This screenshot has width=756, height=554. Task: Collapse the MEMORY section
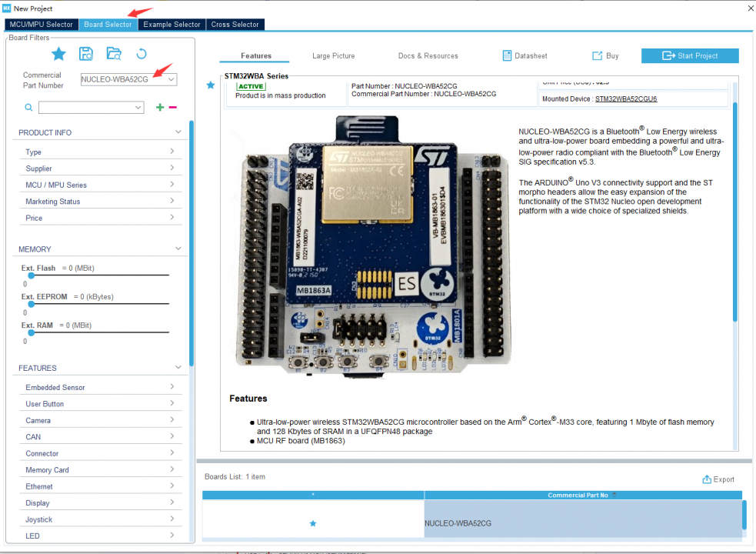[x=177, y=248]
